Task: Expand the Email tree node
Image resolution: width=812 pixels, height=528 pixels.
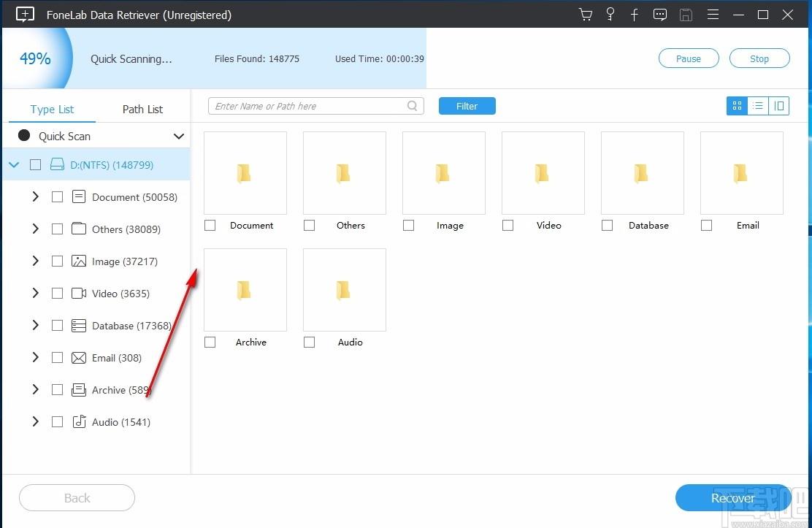Action: (35, 358)
